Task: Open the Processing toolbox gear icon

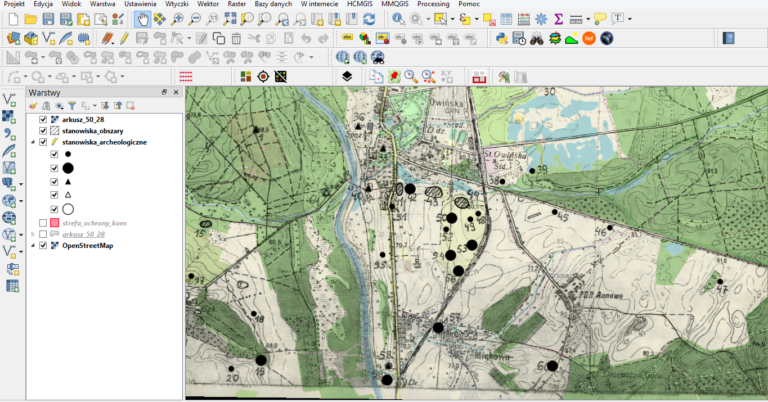Action: tap(541, 19)
